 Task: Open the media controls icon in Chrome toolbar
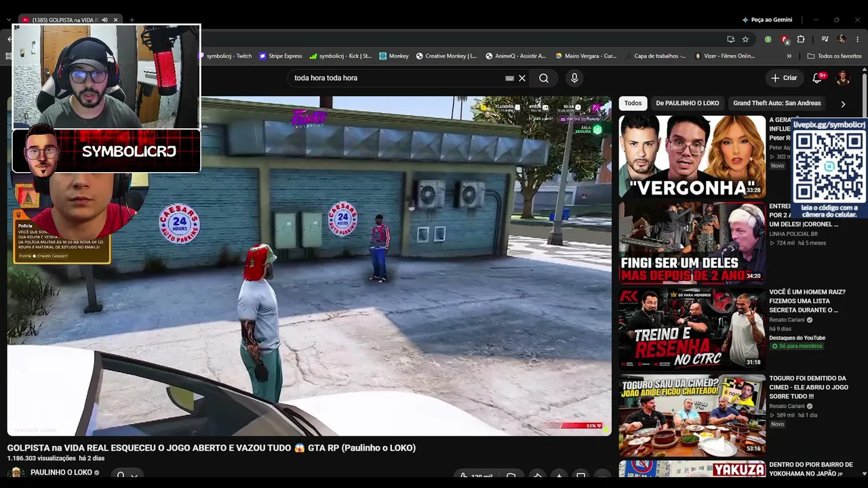click(825, 39)
